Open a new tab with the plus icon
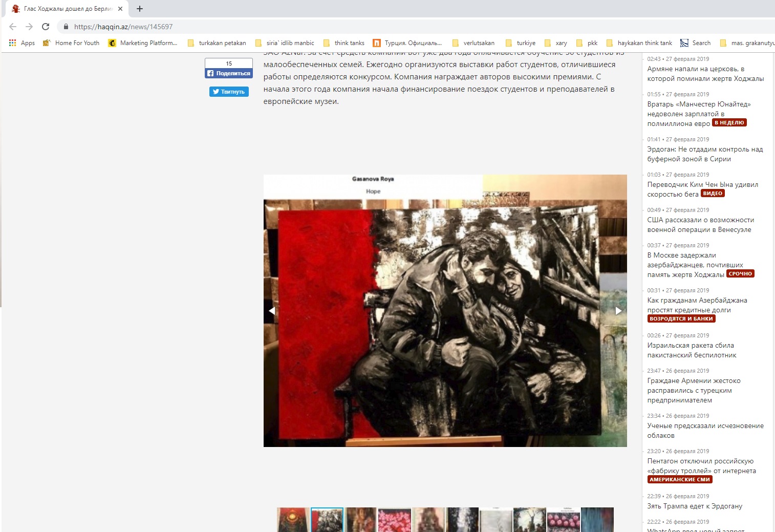The image size is (775, 532). click(x=140, y=9)
